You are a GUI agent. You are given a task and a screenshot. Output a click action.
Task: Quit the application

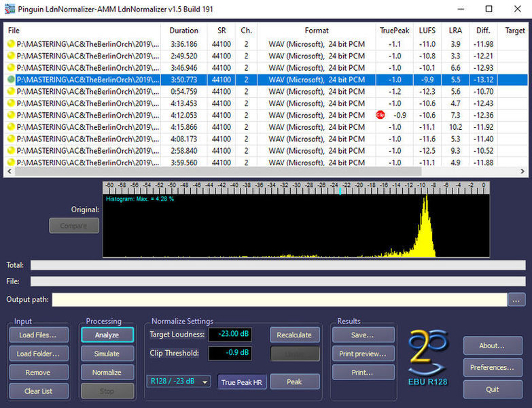coord(493,390)
